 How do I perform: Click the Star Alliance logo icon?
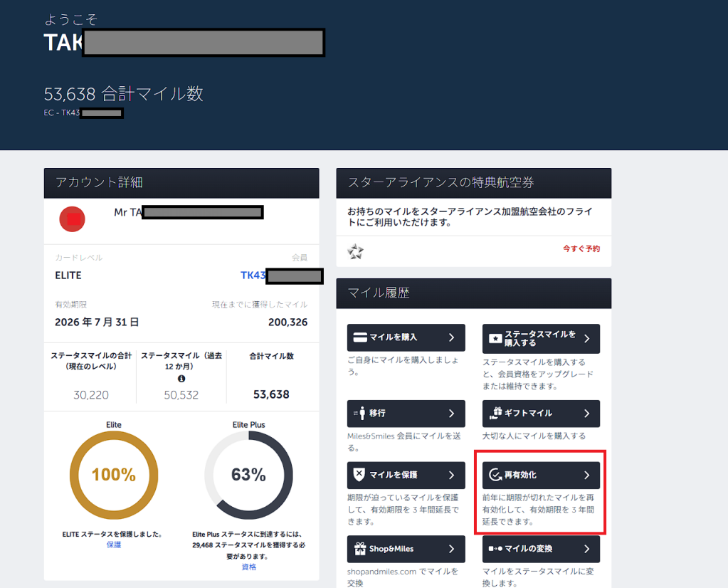pos(356,251)
